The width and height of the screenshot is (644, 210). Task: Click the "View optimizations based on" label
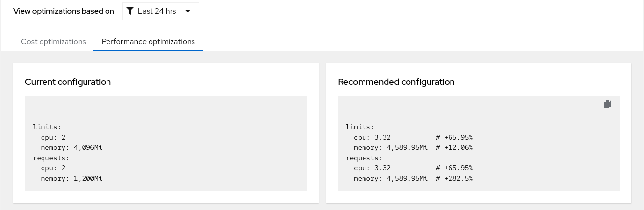(64, 11)
